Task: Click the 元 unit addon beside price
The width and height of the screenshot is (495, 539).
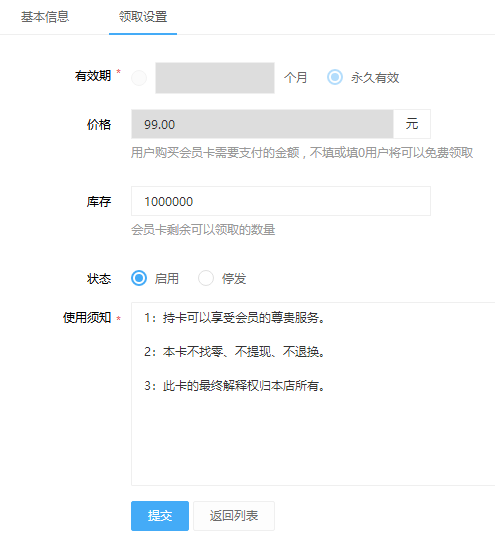Action: coord(412,124)
